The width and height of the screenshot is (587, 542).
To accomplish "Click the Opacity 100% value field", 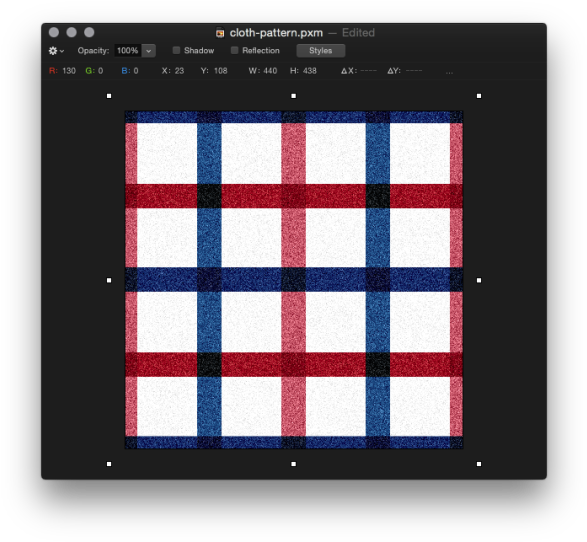I will (128, 51).
